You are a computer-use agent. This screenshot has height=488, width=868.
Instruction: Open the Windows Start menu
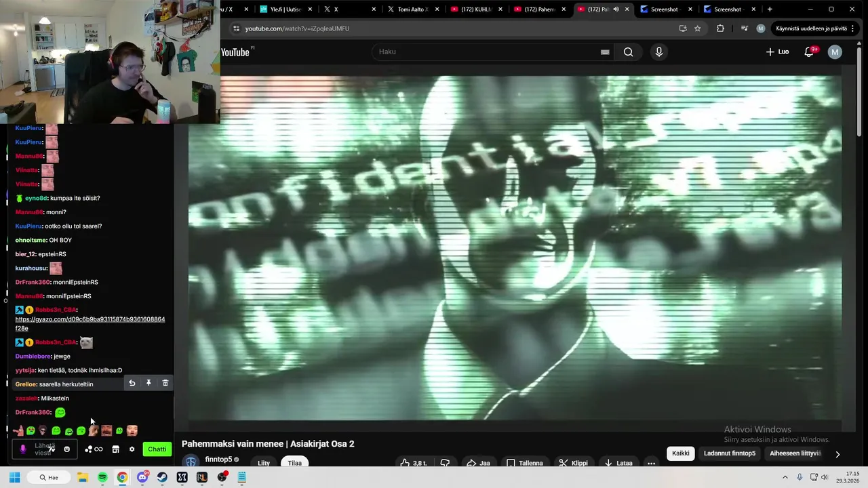click(x=14, y=477)
